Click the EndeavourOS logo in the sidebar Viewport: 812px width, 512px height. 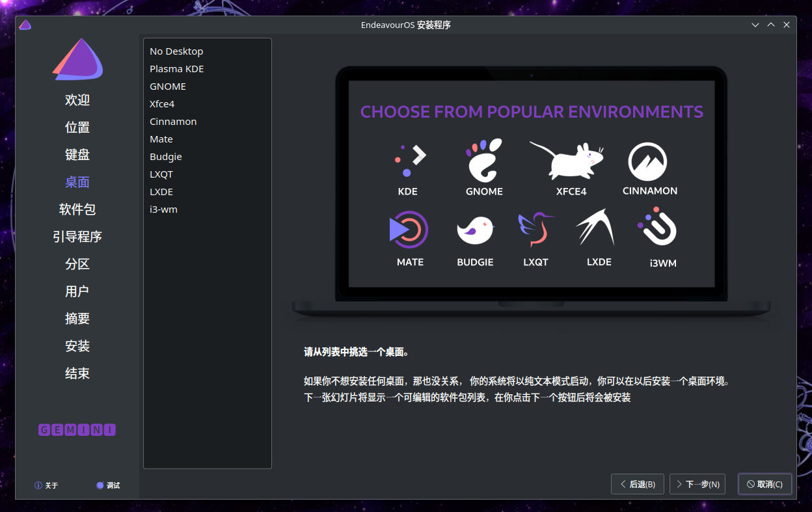point(77,59)
